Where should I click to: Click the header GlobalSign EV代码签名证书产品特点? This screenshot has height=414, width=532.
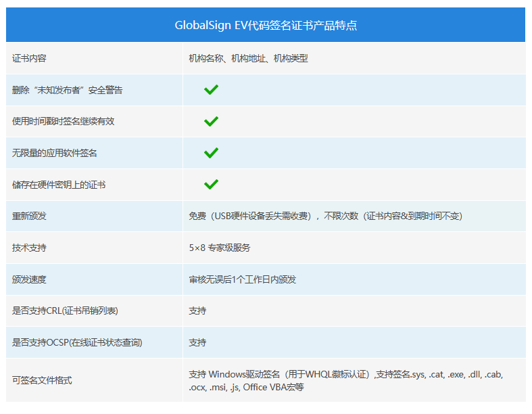point(266,25)
